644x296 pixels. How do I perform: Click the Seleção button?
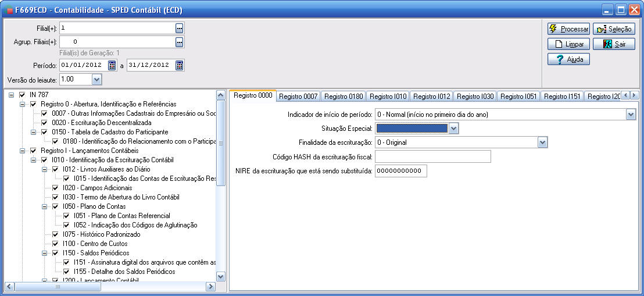tap(614, 28)
